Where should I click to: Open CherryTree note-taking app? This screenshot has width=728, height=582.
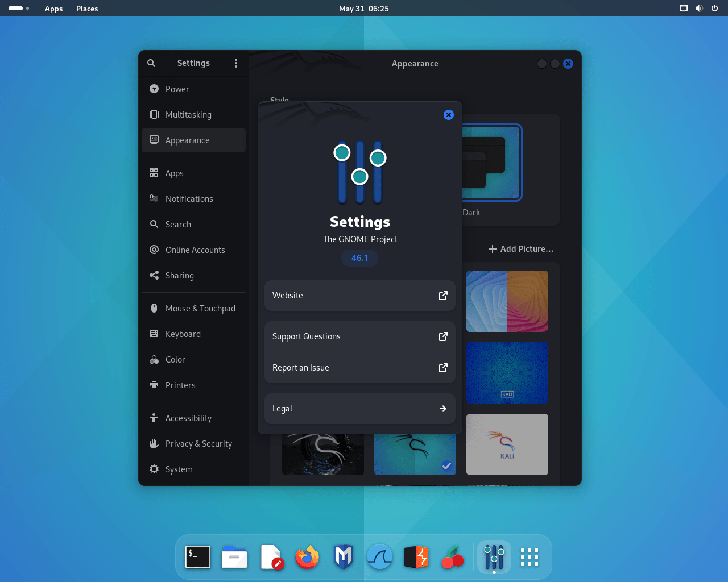[x=453, y=557]
